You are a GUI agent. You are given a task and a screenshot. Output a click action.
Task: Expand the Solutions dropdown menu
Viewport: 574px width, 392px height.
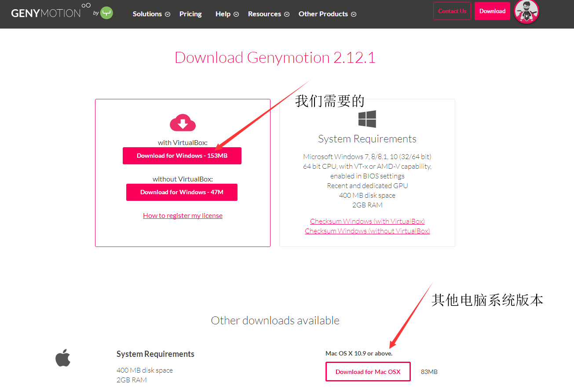coord(151,14)
